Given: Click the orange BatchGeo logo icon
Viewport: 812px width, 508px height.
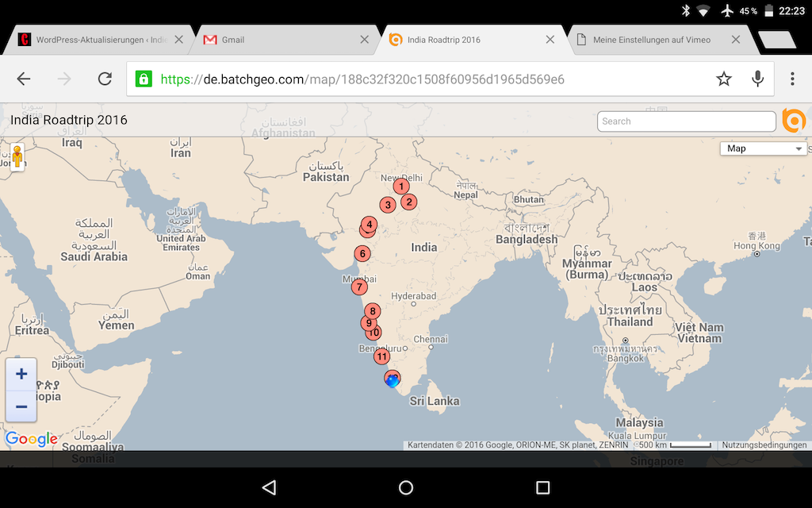Looking at the screenshot, I should 794,121.
